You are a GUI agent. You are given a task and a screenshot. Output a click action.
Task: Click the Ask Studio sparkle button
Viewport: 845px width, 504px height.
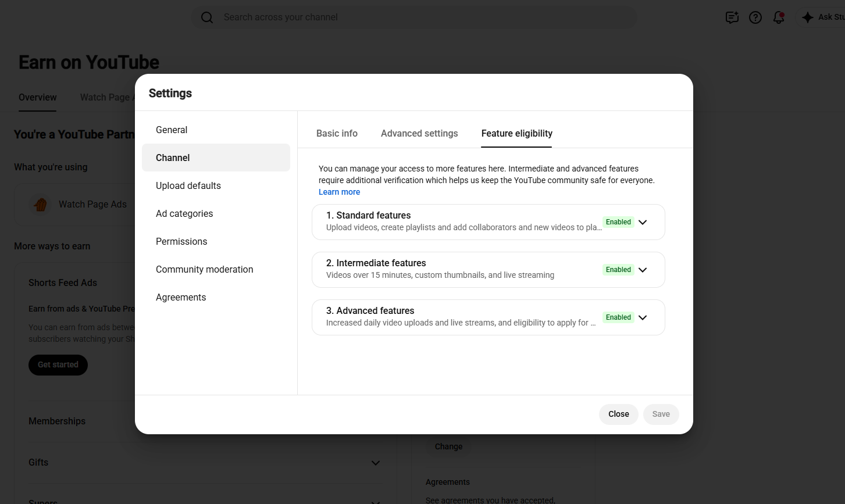[821, 17]
